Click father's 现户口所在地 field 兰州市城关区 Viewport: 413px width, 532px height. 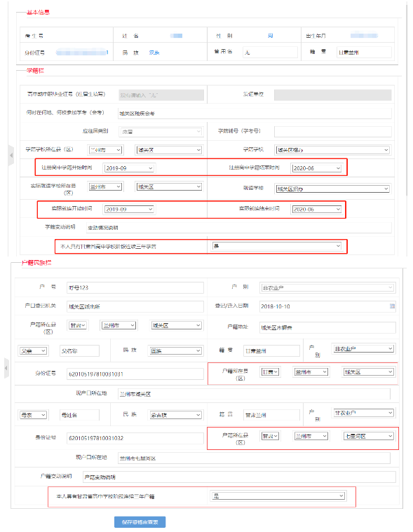[x=254, y=394]
